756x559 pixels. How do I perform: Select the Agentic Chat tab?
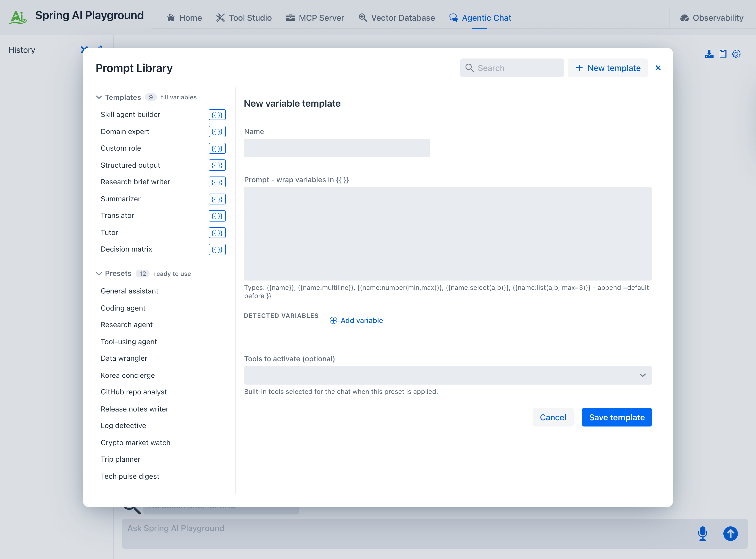coord(480,18)
